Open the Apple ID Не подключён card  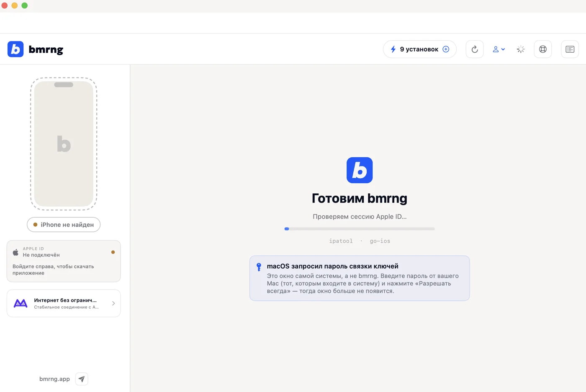[64, 261]
